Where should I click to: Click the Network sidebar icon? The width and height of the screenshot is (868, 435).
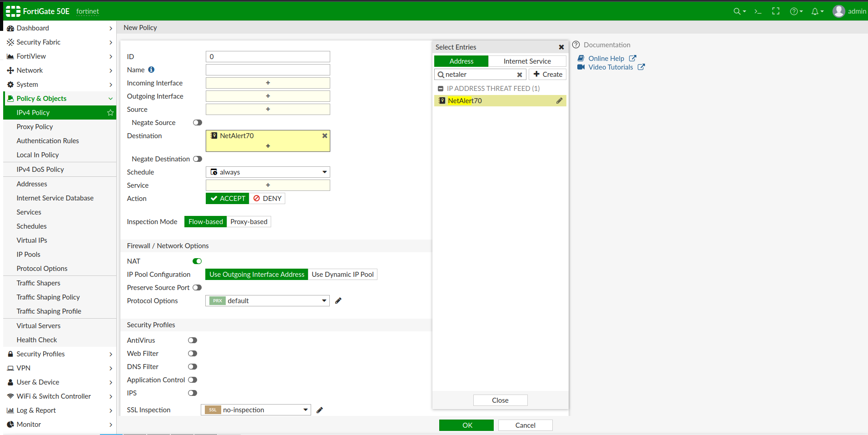coord(10,70)
